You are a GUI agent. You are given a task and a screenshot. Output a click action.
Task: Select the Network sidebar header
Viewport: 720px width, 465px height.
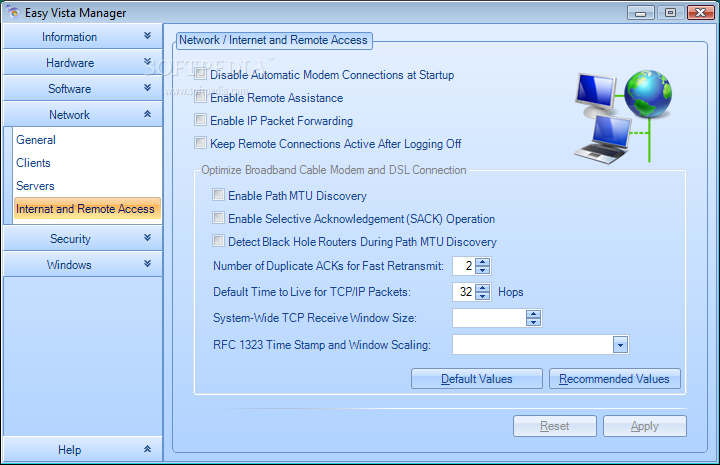83,114
